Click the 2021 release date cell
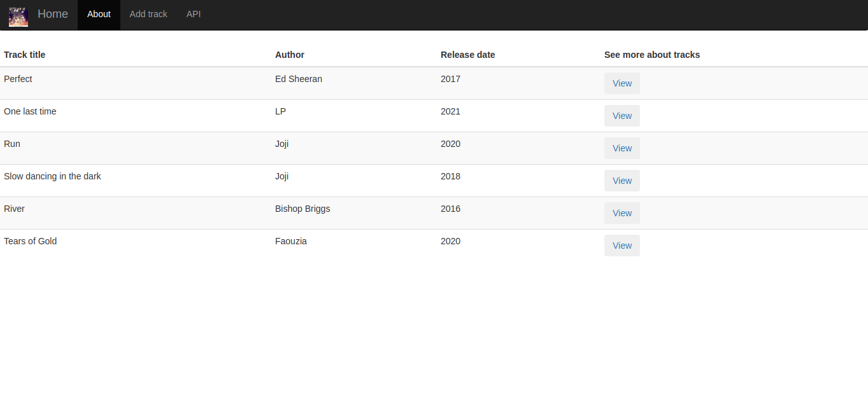The image size is (868, 409). [x=450, y=111]
